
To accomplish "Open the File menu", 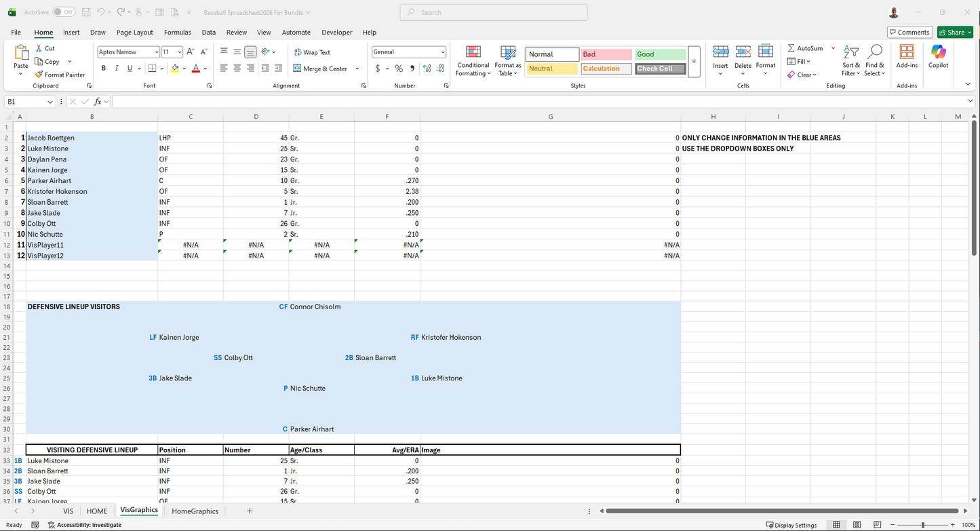I will coord(16,32).
